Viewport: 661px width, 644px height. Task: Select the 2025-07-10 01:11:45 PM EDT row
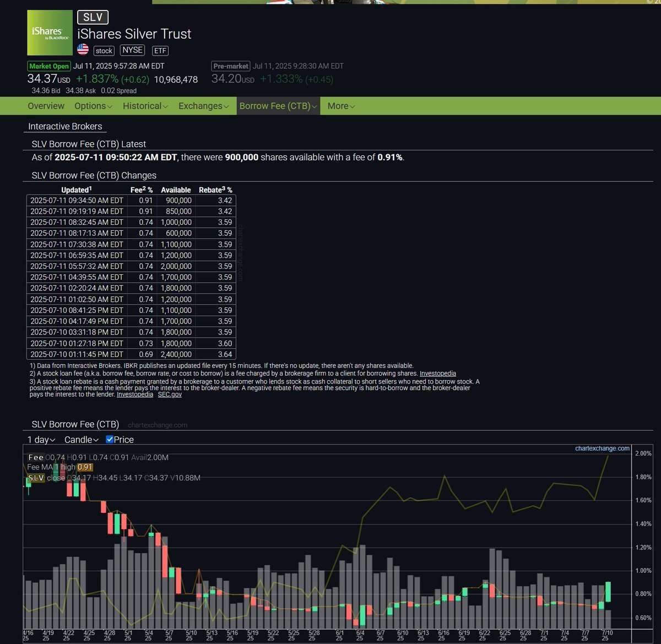(x=131, y=354)
